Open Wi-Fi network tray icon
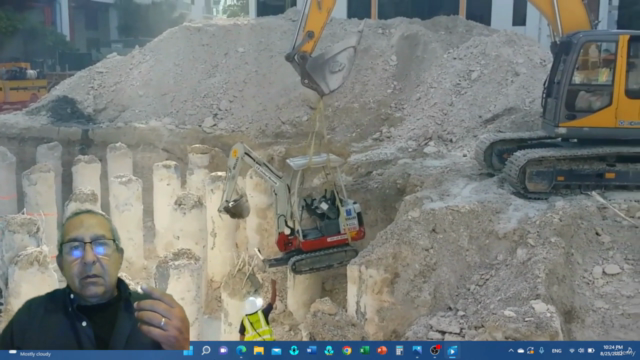The height and width of the screenshot is (360, 640). (x=572, y=351)
